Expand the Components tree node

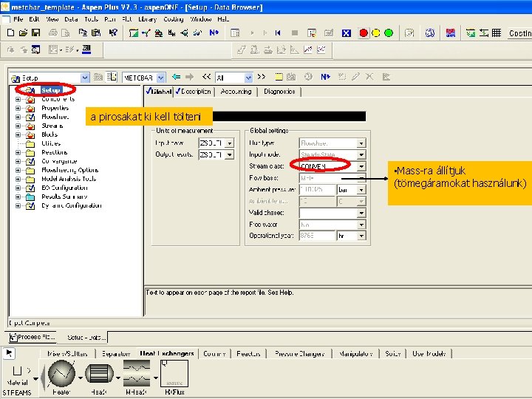(18, 100)
